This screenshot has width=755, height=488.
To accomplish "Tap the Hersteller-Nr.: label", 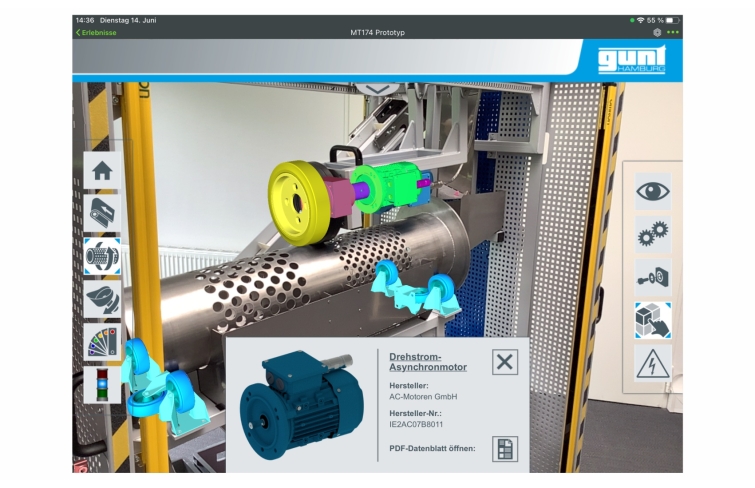I will click(x=415, y=413).
